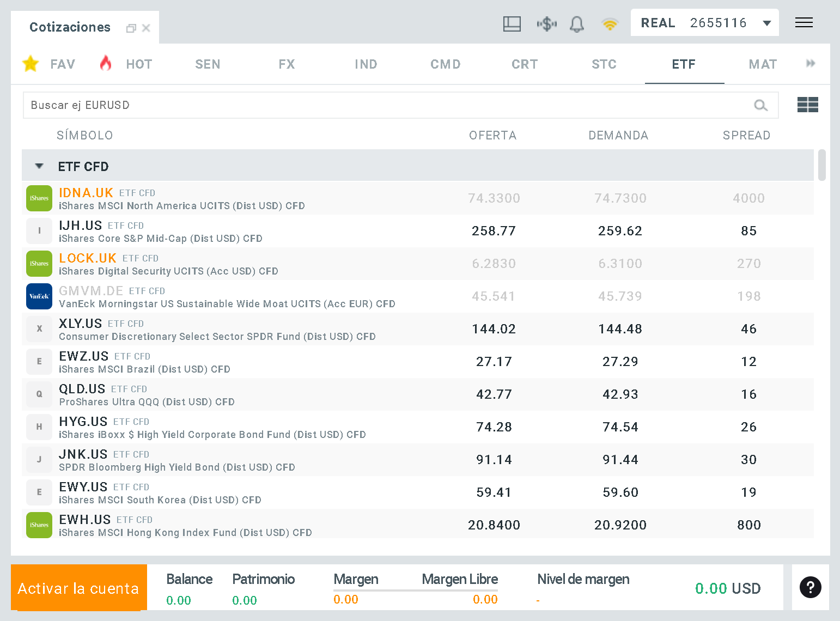Click the iShares logo next to IDNA.UK

[39, 198]
